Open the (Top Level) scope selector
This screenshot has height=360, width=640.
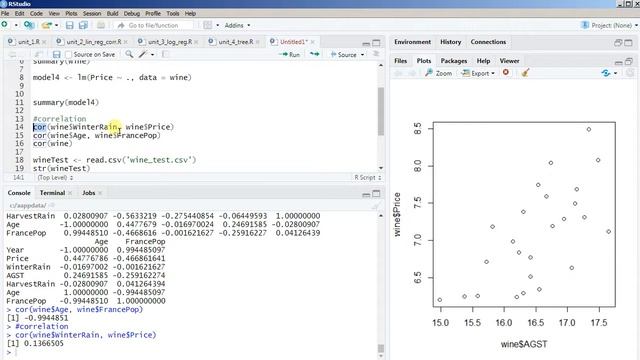click(55, 178)
